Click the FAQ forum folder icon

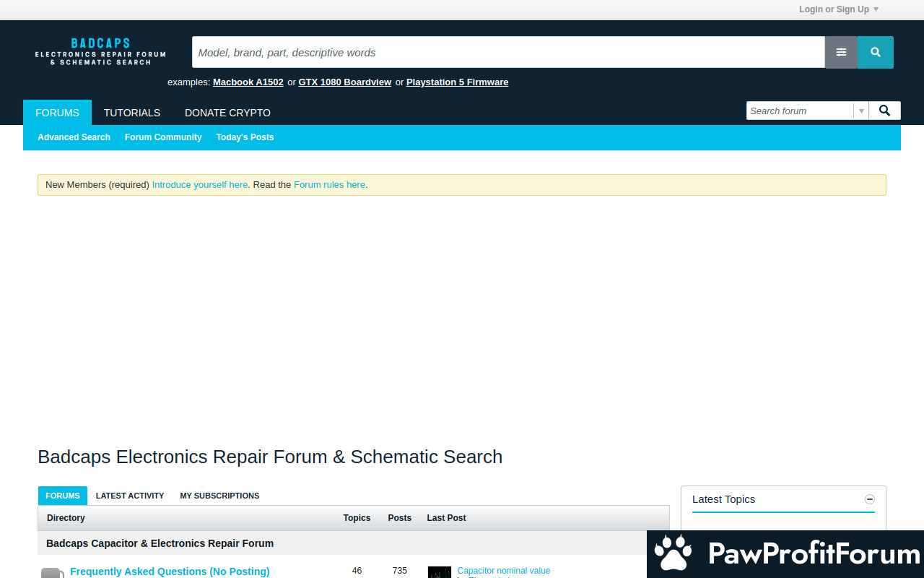pos(52,573)
